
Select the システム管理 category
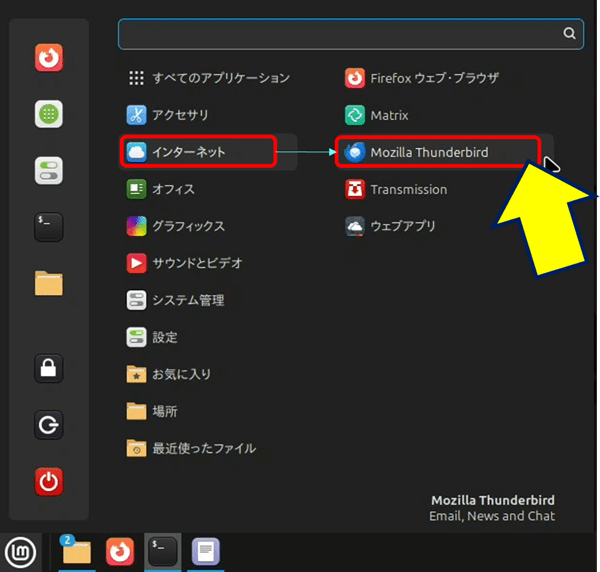[x=209, y=300]
